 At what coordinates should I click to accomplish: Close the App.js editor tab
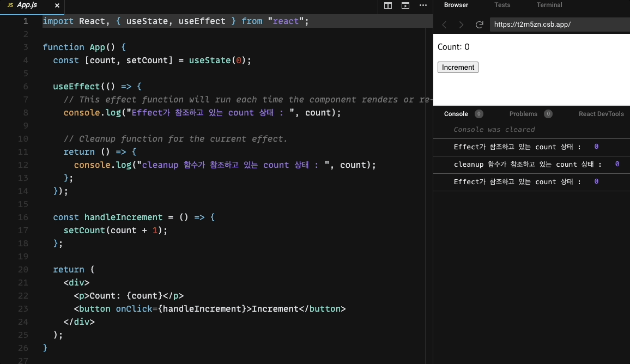[57, 5]
